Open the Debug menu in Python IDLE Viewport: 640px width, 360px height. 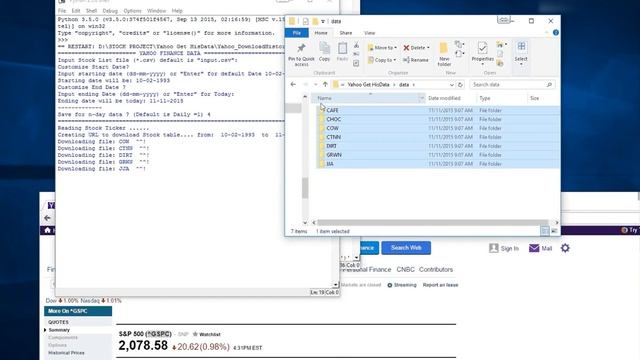tap(110, 11)
